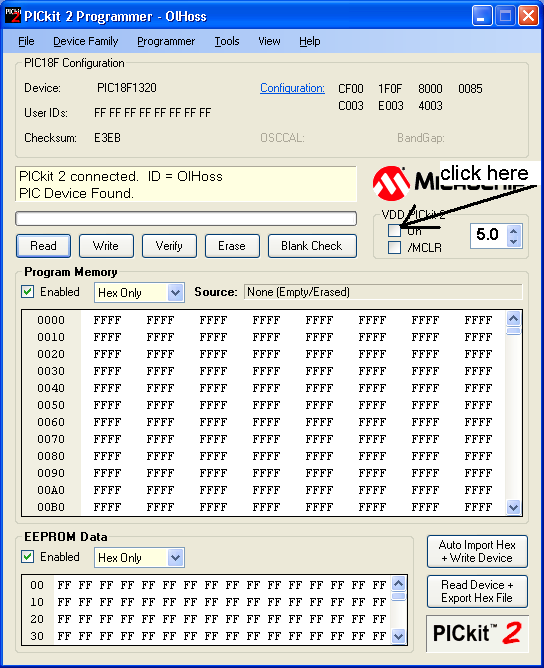Click the PICkit 2 logo image
Image resolution: width=544 pixels, height=668 pixels.
477,633
